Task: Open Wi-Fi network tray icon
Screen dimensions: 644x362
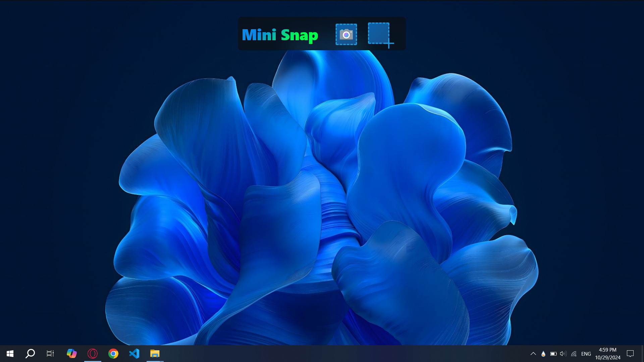Action: [x=574, y=354]
